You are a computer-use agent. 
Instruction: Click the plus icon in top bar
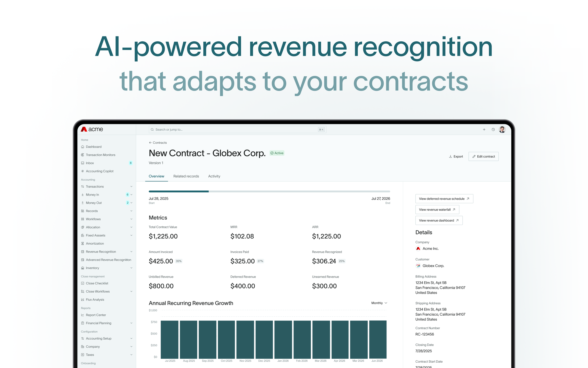pos(484,130)
